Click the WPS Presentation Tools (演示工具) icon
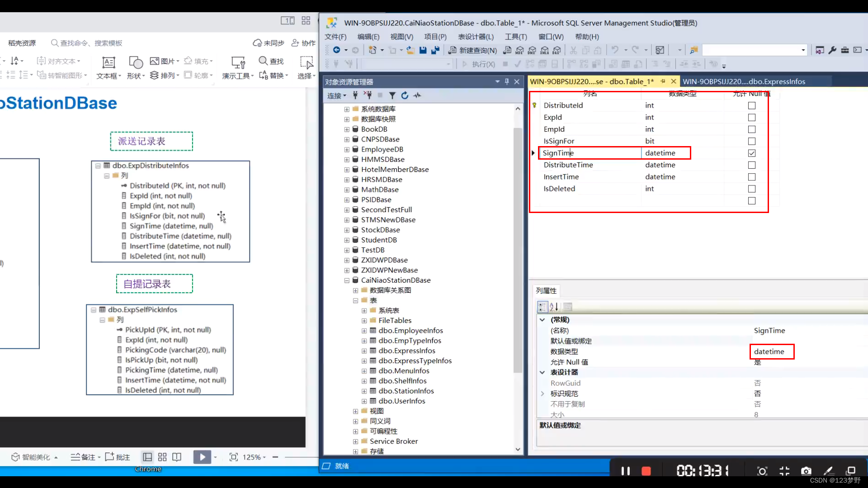 [x=238, y=62]
